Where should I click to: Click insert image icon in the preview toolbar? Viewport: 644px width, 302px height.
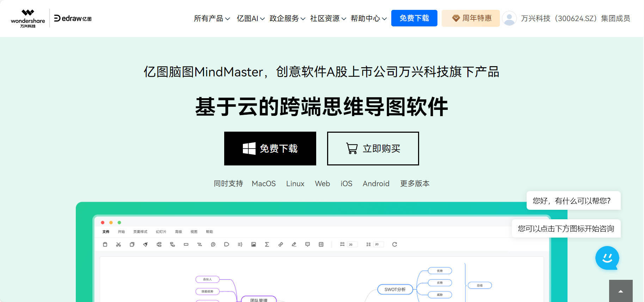click(253, 244)
